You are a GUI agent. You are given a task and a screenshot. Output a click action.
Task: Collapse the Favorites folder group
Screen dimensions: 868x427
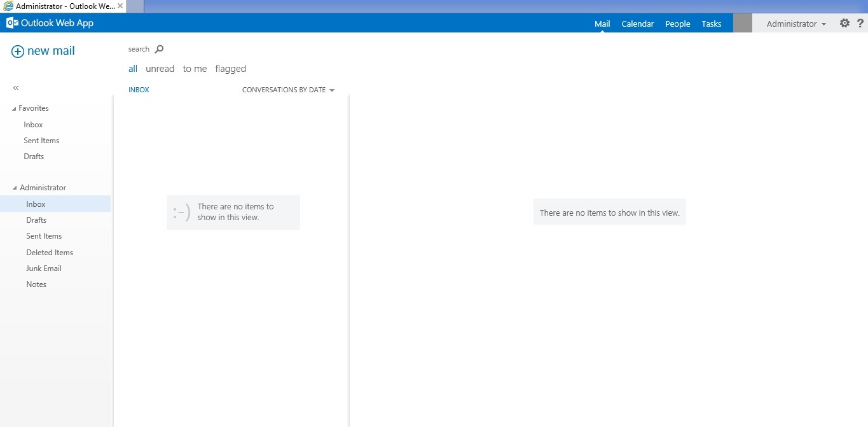click(x=13, y=108)
